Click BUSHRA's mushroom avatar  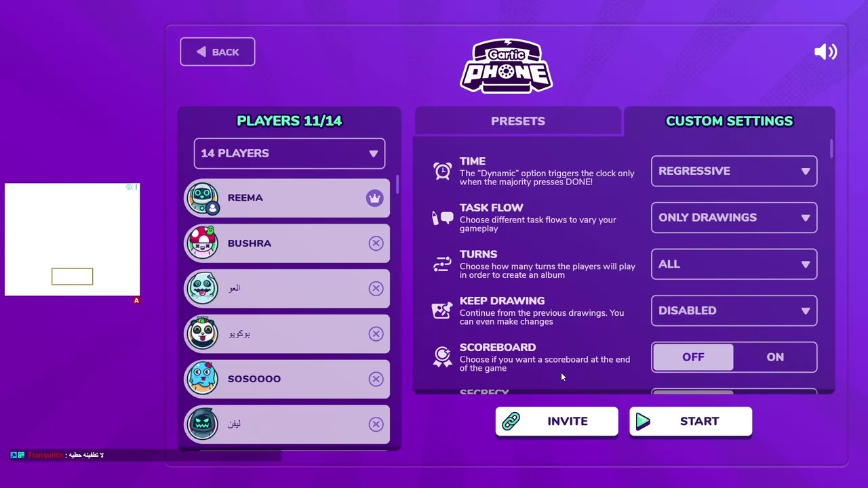pos(202,243)
